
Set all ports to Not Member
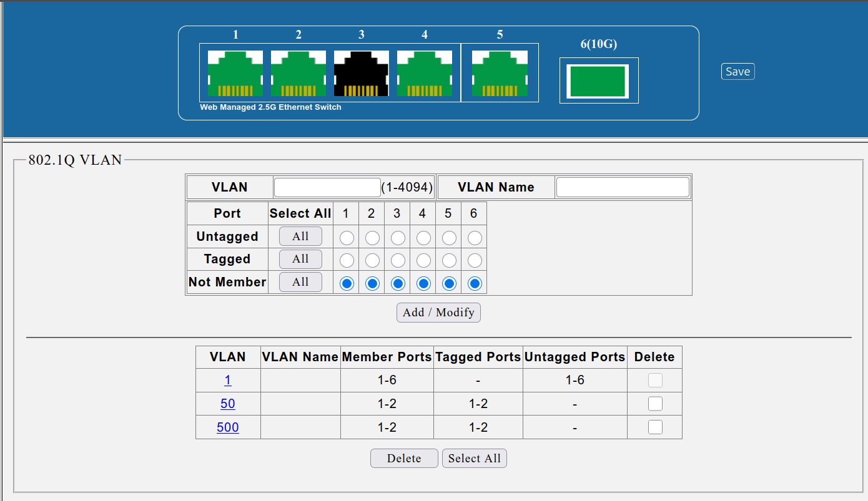pos(300,282)
